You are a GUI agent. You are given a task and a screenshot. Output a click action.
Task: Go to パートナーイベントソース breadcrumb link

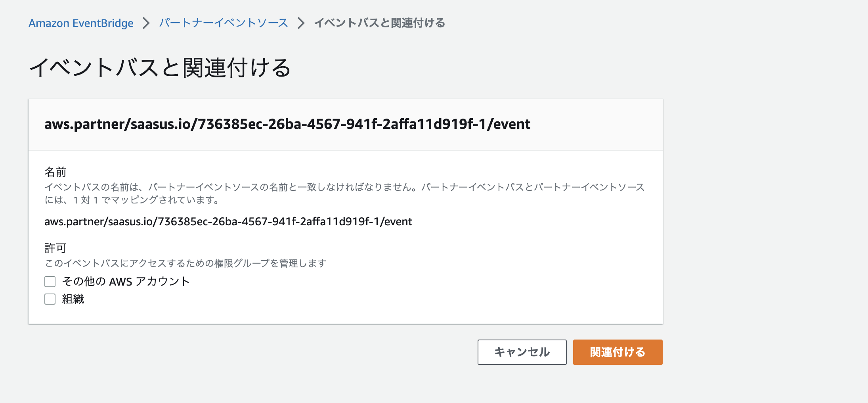[224, 23]
